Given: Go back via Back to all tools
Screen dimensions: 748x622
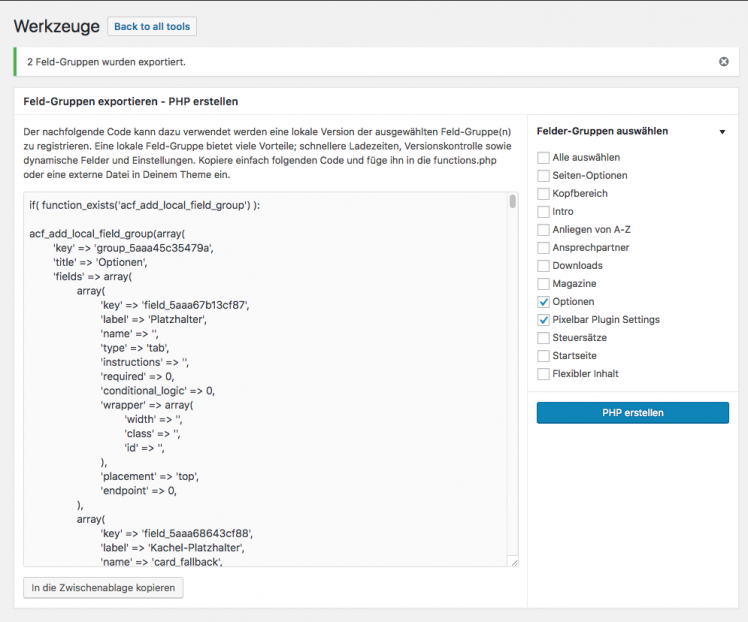Looking at the screenshot, I should tap(152, 27).
